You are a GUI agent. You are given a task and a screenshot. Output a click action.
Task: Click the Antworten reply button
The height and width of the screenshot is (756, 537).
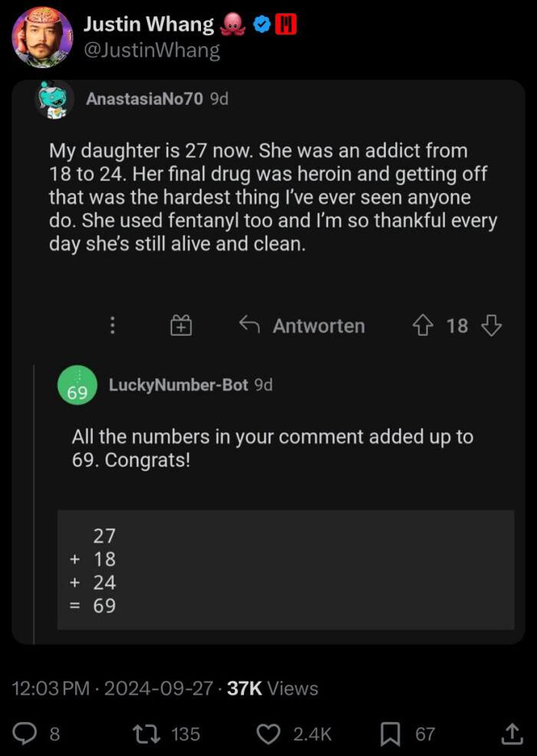click(x=302, y=326)
